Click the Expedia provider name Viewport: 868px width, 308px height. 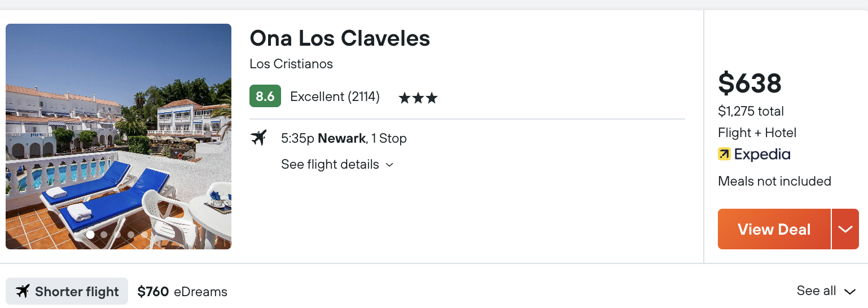(762, 154)
